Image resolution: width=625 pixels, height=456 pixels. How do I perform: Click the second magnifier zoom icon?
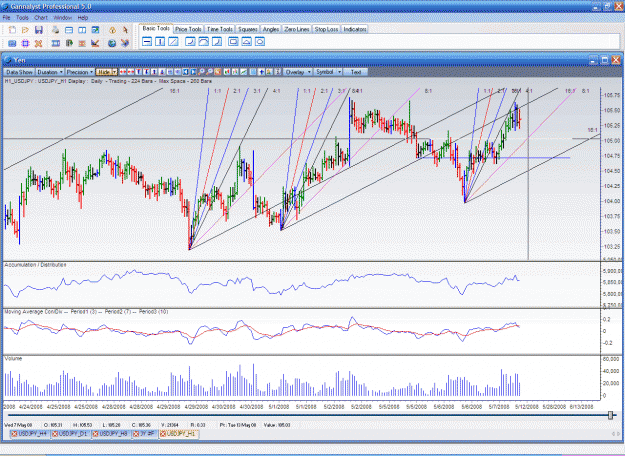click(209, 72)
